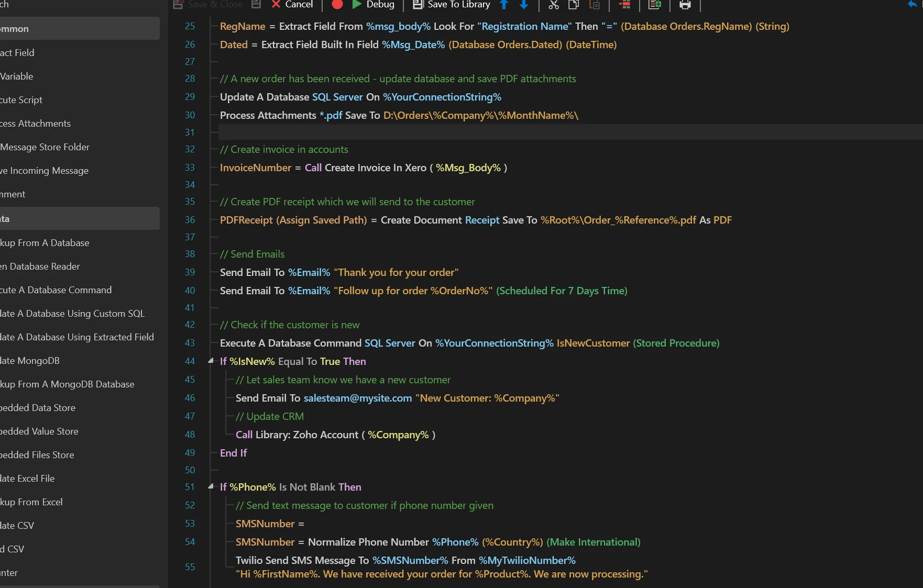This screenshot has height=588, width=923.
Task: Click the Print icon
Action: (x=685, y=5)
